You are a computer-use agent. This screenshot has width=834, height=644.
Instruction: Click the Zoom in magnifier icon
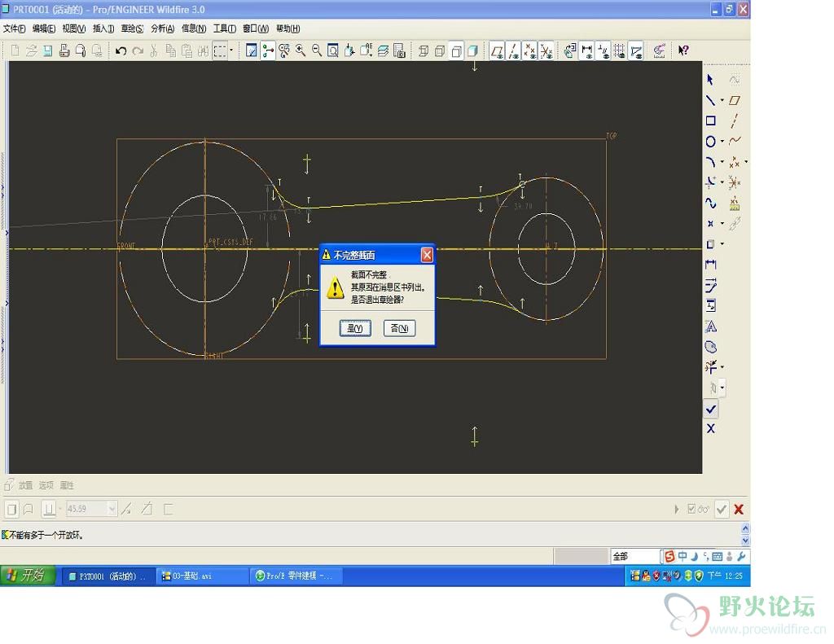point(301,50)
